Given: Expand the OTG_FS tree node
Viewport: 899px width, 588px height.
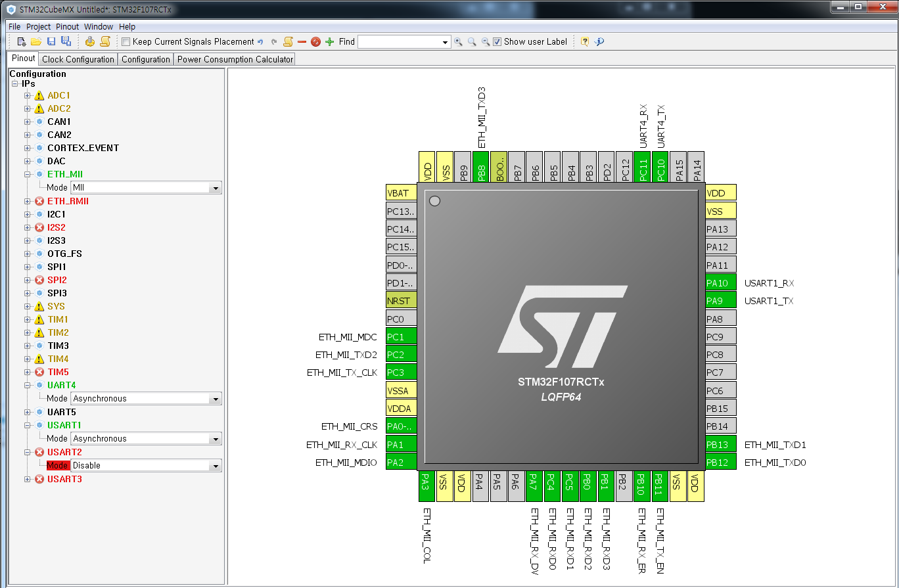Looking at the screenshot, I should click(x=28, y=254).
